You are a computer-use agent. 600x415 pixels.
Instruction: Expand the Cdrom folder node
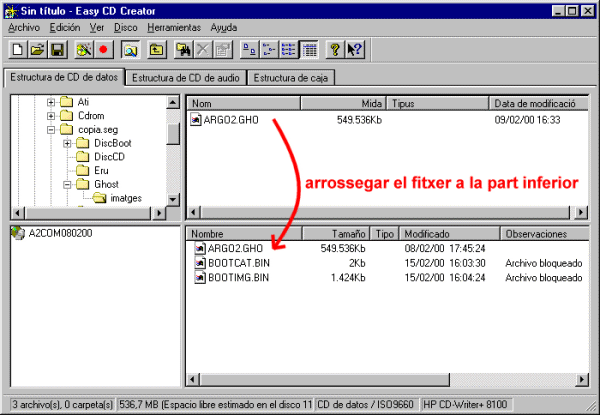tap(51, 116)
